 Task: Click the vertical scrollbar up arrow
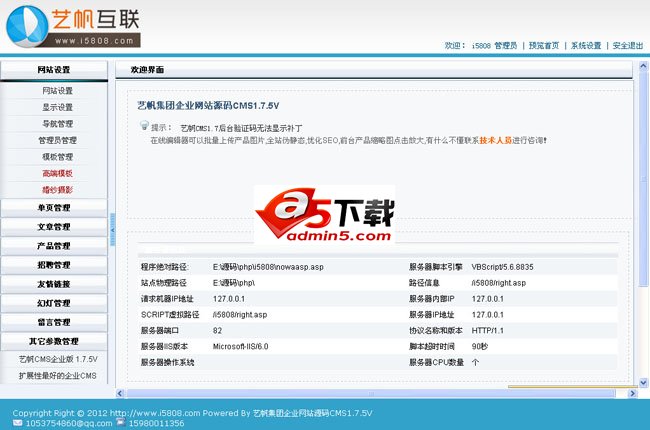[643, 66]
